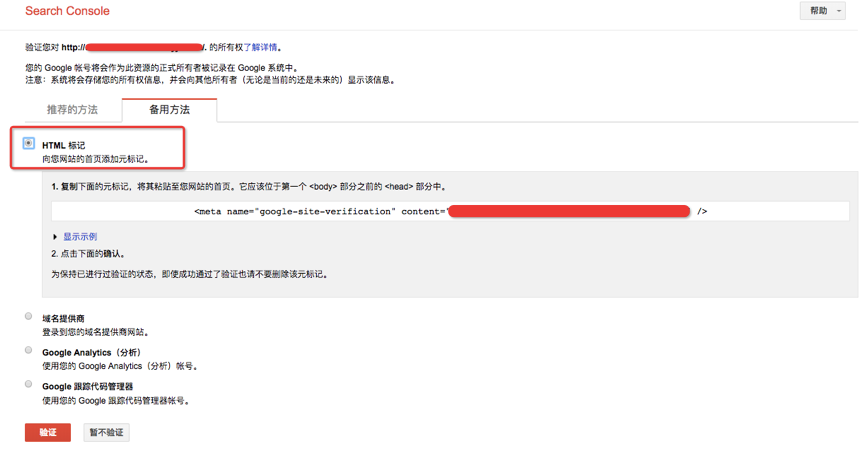Click the Search Console logo title
The width and height of the screenshot is (865, 449).
[x=67, y=11]
